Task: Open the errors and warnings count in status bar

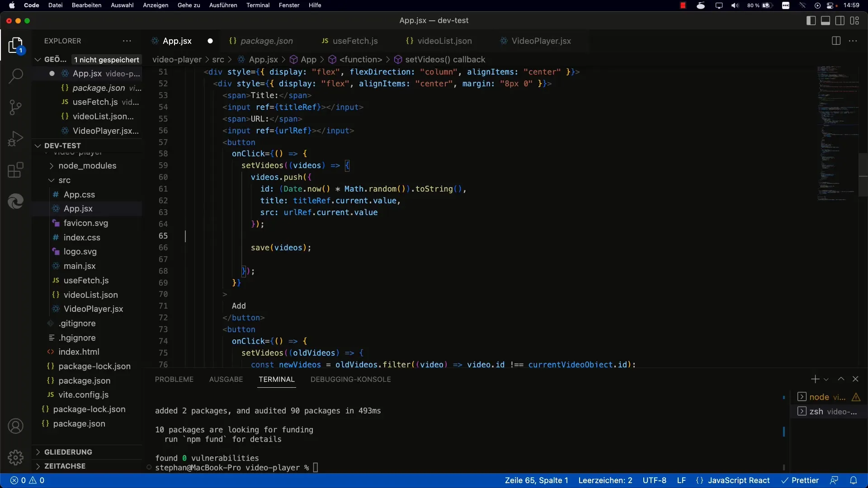Action: [x=28, y=480]
